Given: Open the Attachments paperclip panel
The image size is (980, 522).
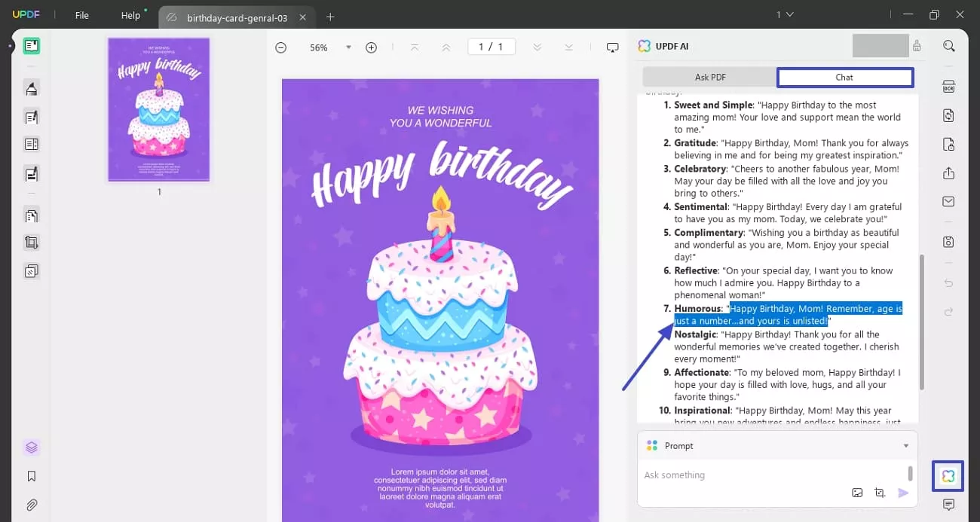Looking at the screenshot, I should 31,505.
